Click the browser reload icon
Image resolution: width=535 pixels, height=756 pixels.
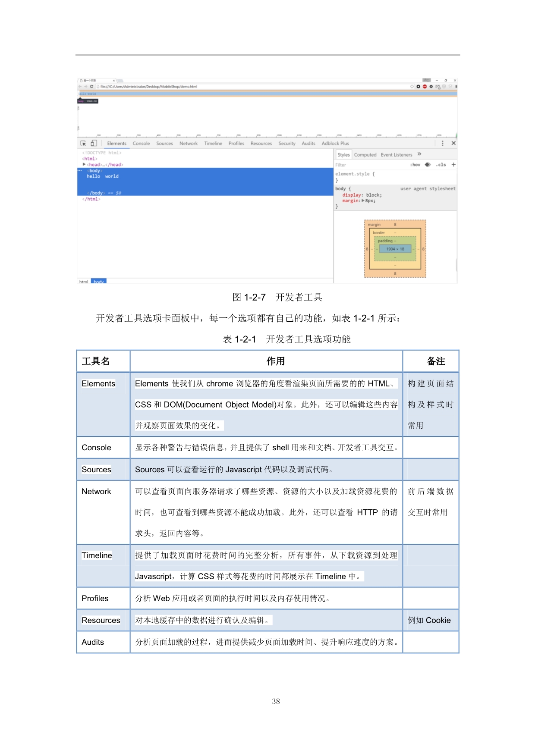pyautogui.click(x=91, y=87)
